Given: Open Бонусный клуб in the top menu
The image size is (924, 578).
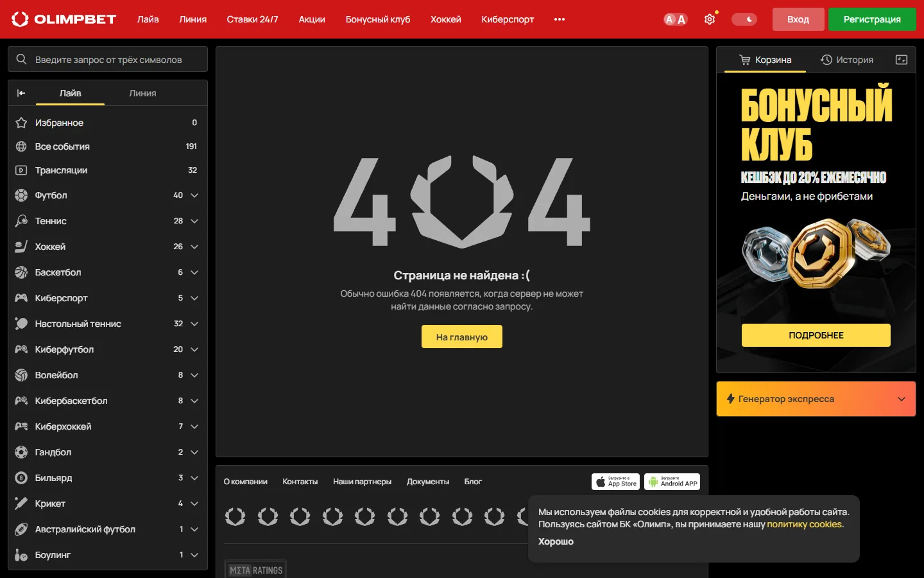Looking at the screenshot, I should 378,19.
